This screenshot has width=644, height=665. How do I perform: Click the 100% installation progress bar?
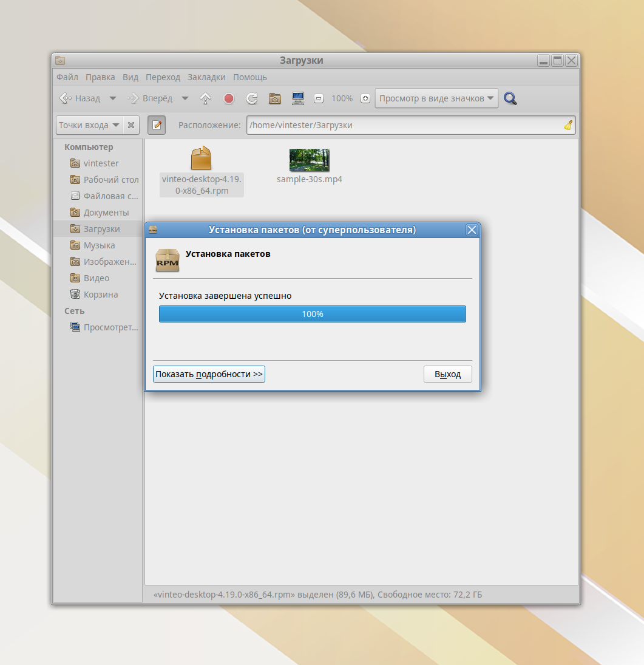pyautogui.click(x=312, y=314)
